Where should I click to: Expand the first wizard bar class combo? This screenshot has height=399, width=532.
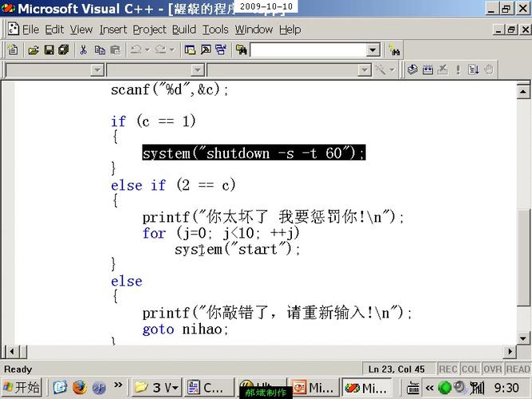(x=97, y=70)
